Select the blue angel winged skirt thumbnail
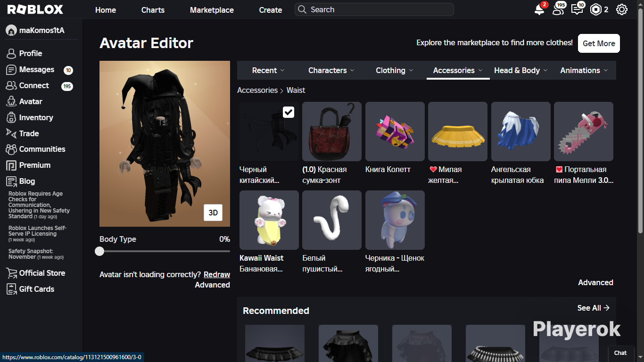The image size is (644, 362). click(521, 132)
